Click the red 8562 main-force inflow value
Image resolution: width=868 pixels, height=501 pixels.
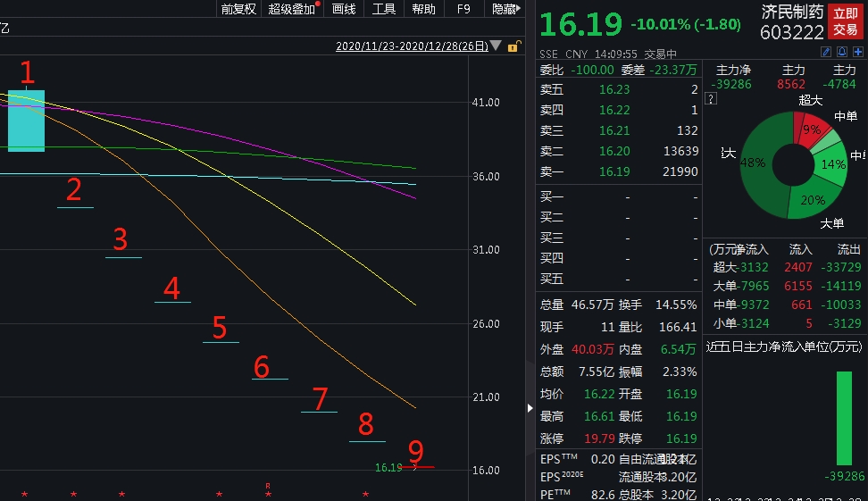point(790,84)
